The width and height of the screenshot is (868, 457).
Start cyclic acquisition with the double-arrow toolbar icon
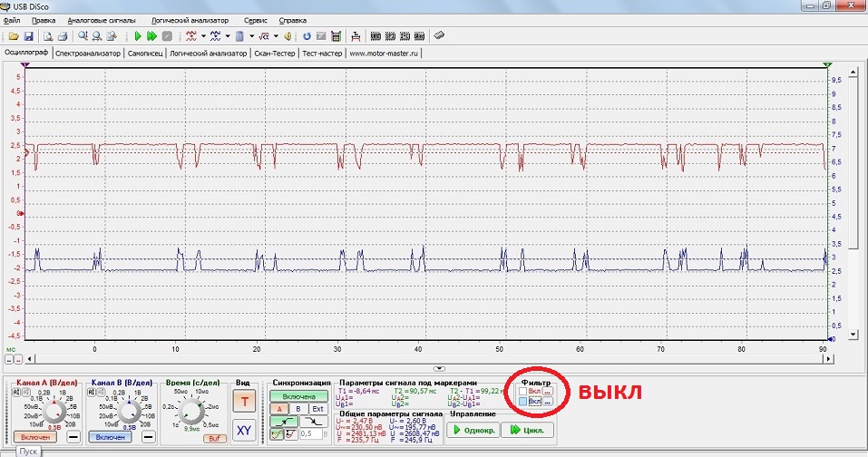[x=151, y=36]
